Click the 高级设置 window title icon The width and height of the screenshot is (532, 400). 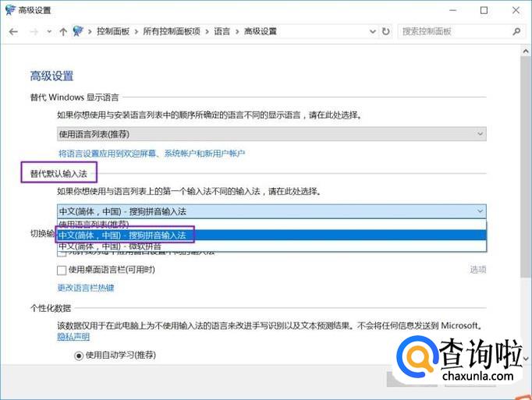coord(10,10)
